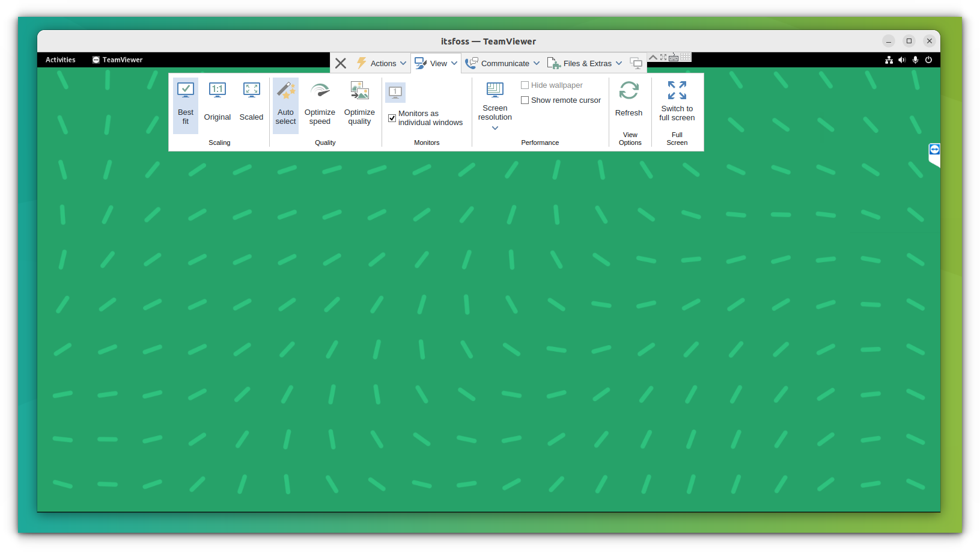Choose Optimize speed option

coord(320,103)
